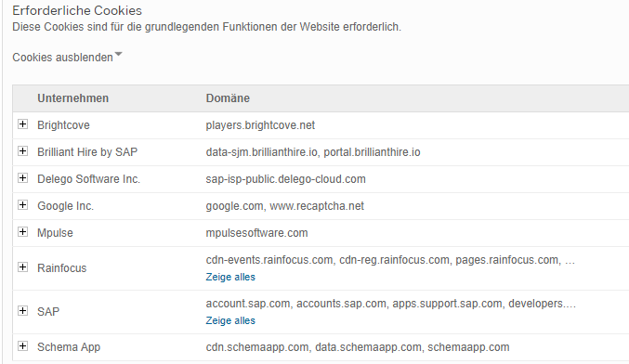This screenshot has height=364, width=629.
Task: Select the Brightcove company name
Action: point(63,125)
